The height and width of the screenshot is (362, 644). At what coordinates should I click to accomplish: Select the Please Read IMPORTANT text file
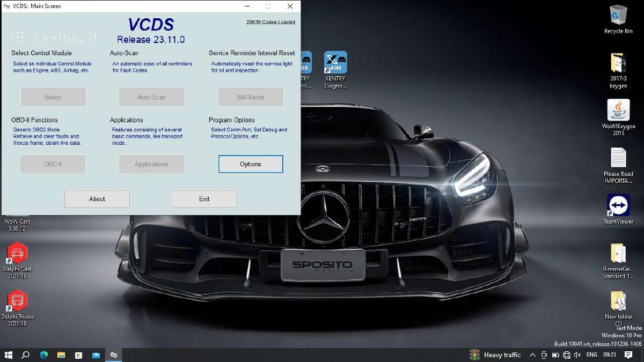pyautogui.click(x=618, y=166)
